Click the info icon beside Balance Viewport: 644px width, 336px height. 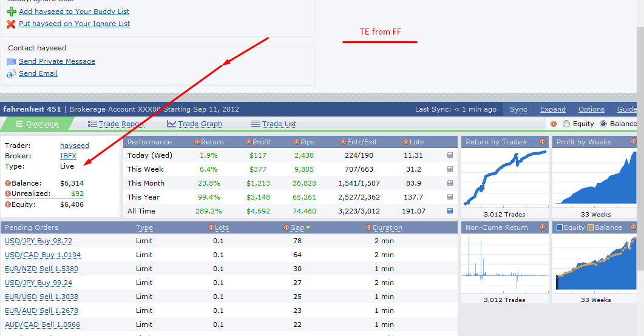pos(8,183)
